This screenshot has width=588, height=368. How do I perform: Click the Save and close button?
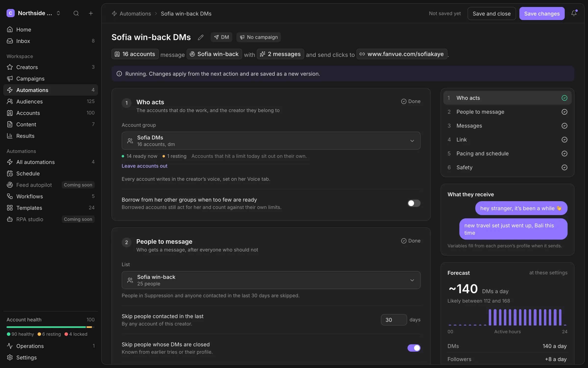pos(491,13)
